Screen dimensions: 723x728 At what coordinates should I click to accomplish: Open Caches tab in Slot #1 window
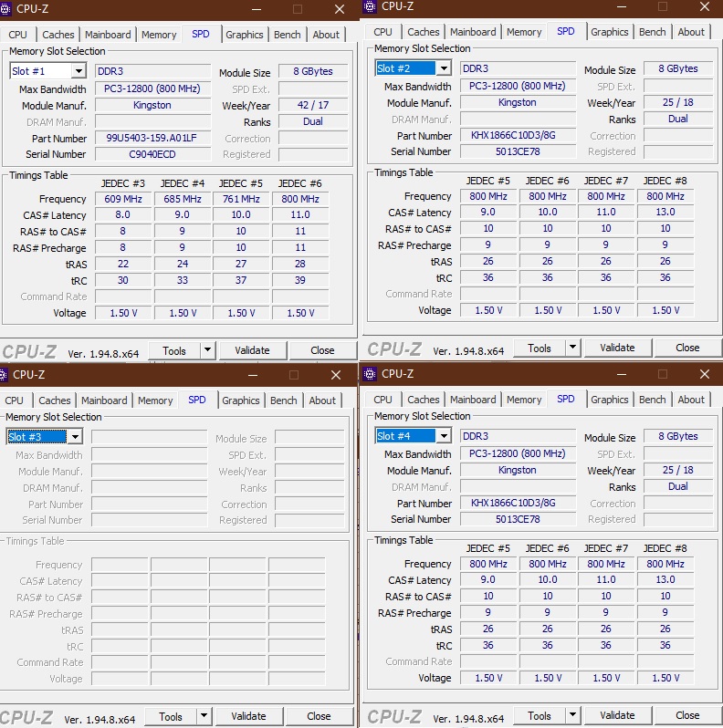58,35
